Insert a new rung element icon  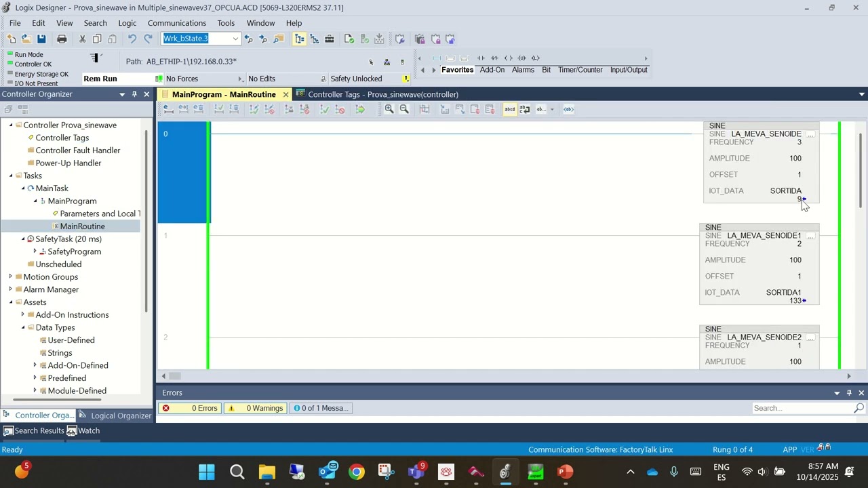pos(437,58)
